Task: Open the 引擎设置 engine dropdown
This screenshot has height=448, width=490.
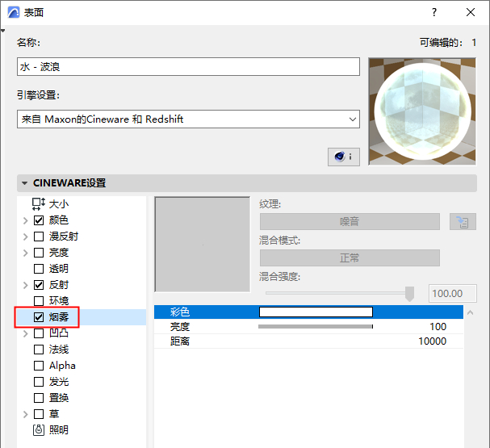Action: coord(188,119)
